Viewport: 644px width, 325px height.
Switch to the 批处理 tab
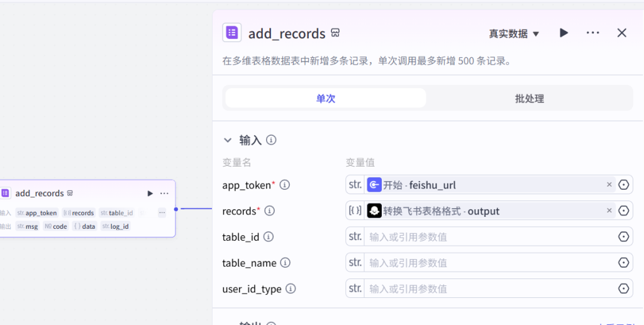coord(529,98)
